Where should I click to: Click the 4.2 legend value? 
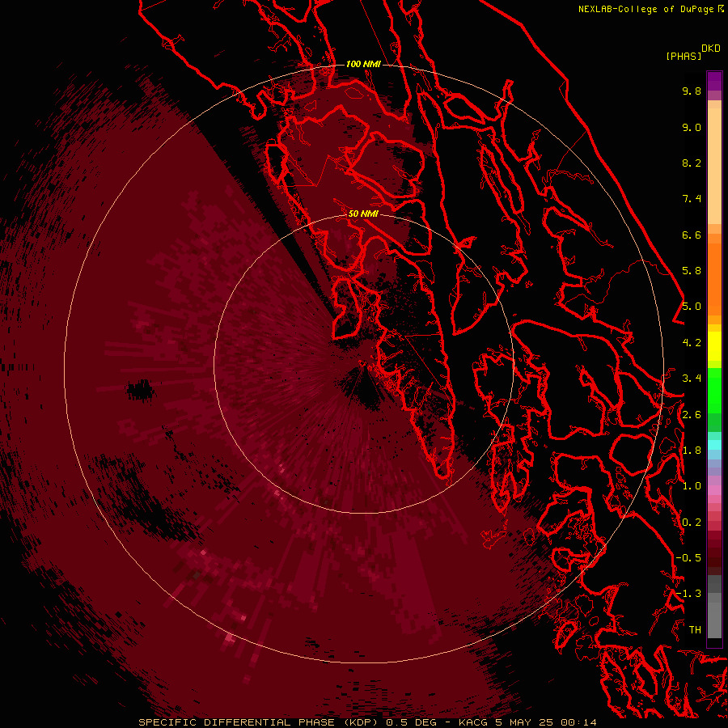692,343
